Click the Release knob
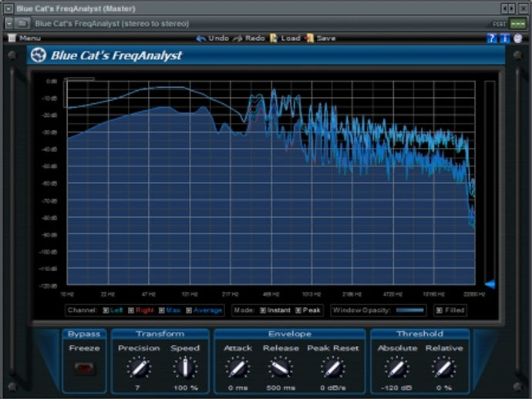 click(x=281, y=368)
